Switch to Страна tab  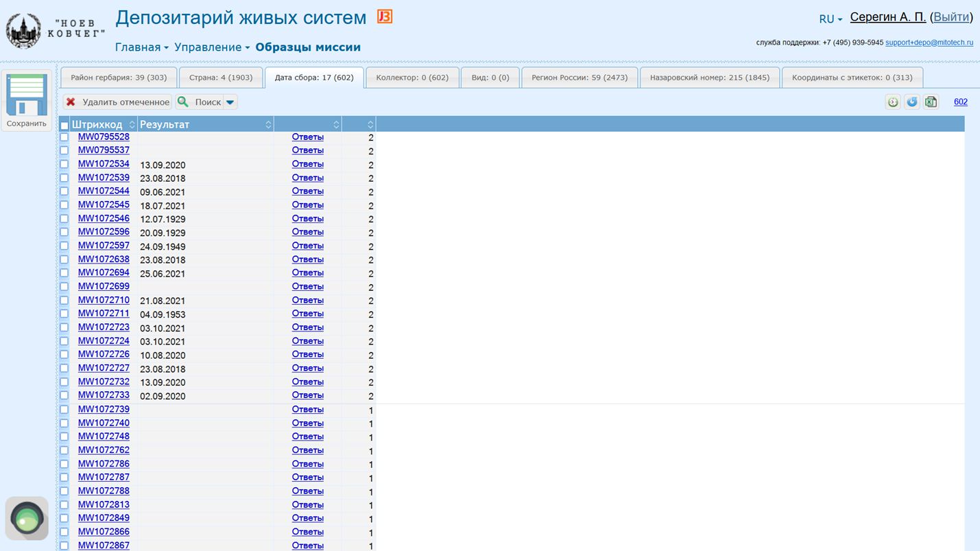(221, 78)
